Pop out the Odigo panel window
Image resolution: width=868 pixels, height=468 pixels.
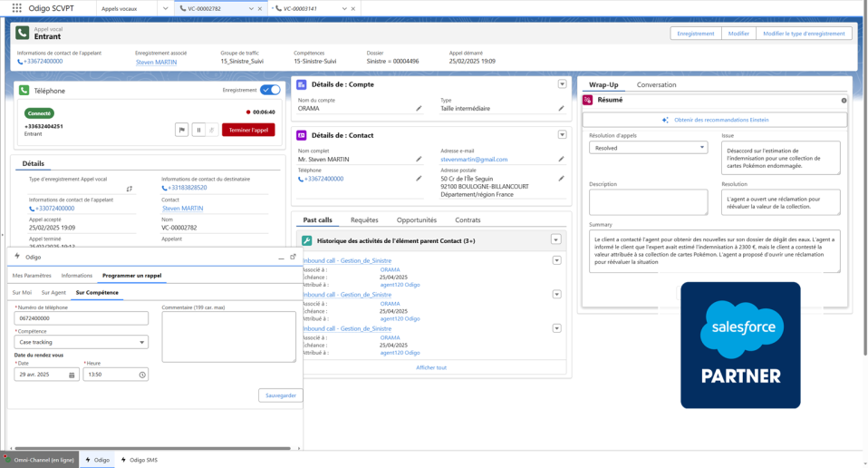coord(293,257)
